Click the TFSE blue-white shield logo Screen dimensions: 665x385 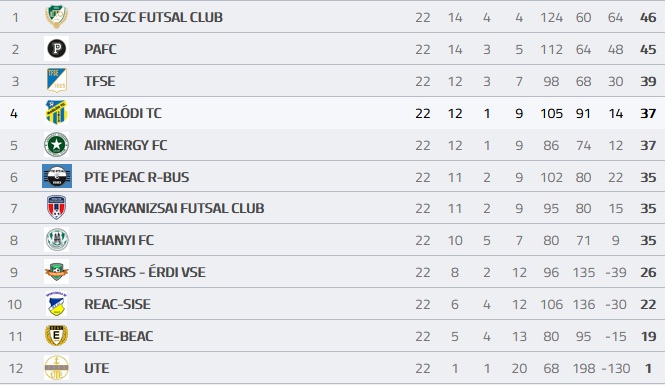coord(56,81)
